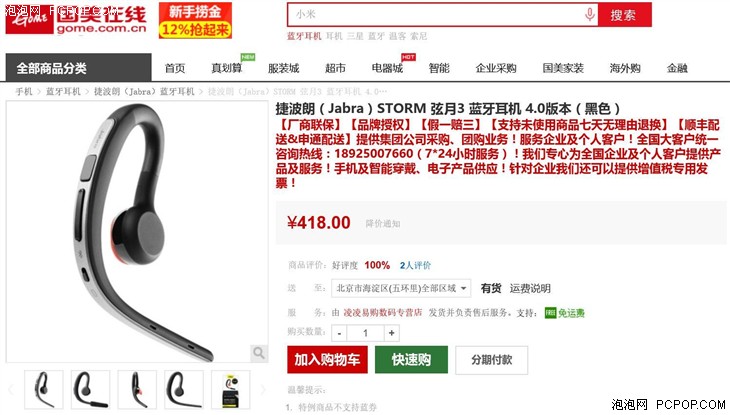This screenshot has width=730, height=415.
Task: Click the microphone voice search icon
Action: [x=589, y=14]
